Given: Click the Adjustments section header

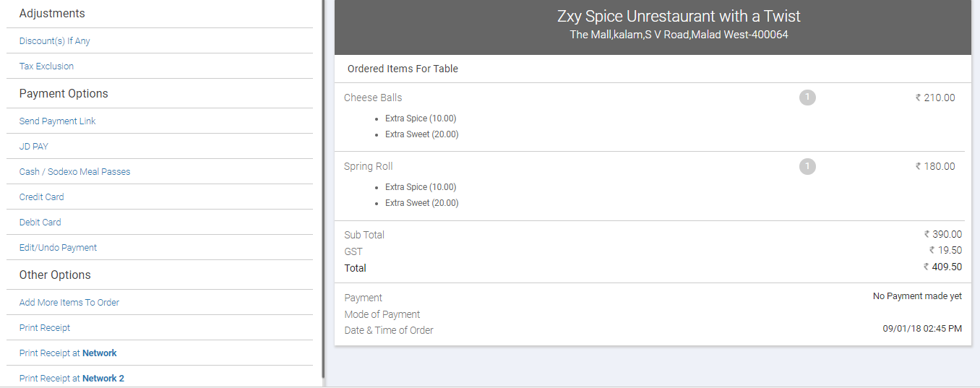Looking at the screenshot, I should click(52, 14).
